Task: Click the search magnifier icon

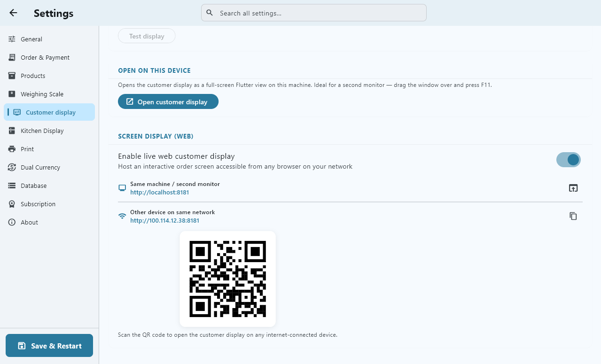Action: [x=210, y=13]
